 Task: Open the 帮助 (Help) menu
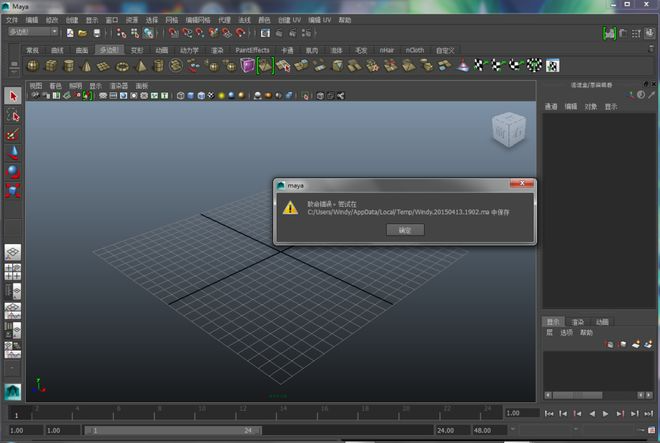point(345,20)
